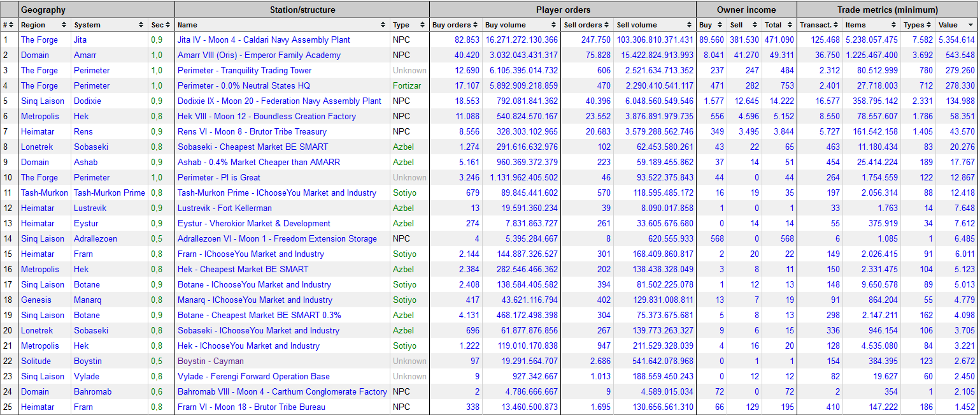Sort table by the # column arrows
The height and width of the screenshot is (415, 980).
(12, 25)
